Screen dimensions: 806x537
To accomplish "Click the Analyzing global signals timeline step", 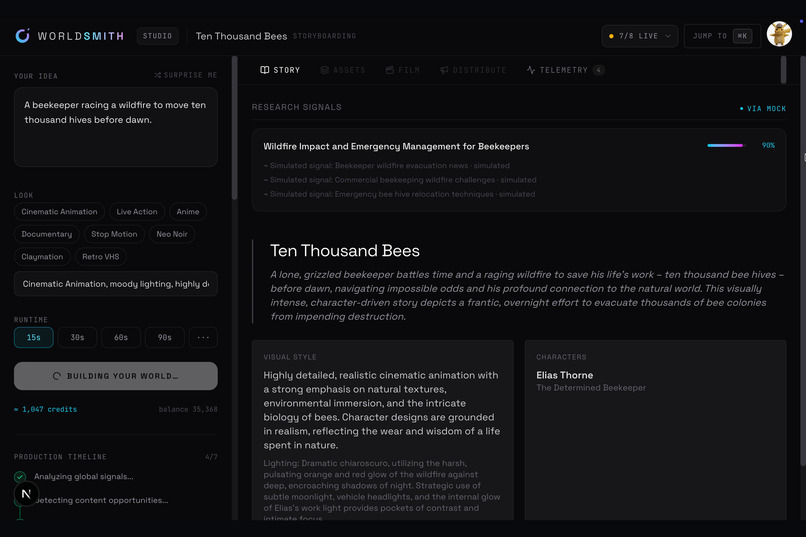I will [83, 477].
